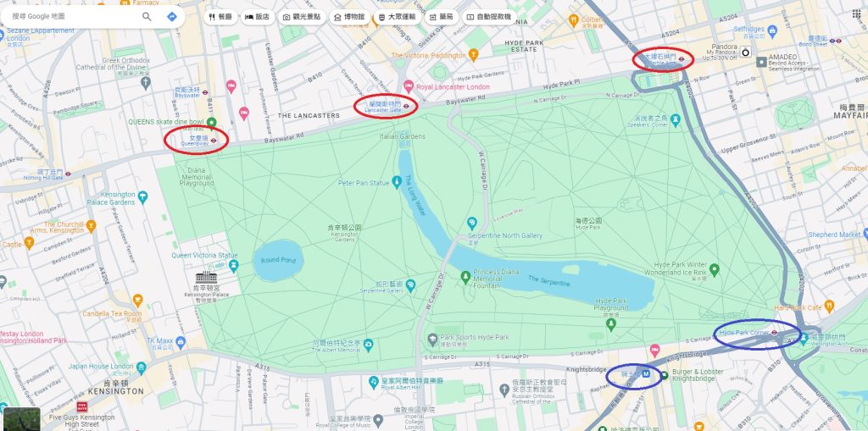The image size is (868, 431).
Task: Click the Google Maps search field
Action: pyautogui.click(x=72, y=17)
